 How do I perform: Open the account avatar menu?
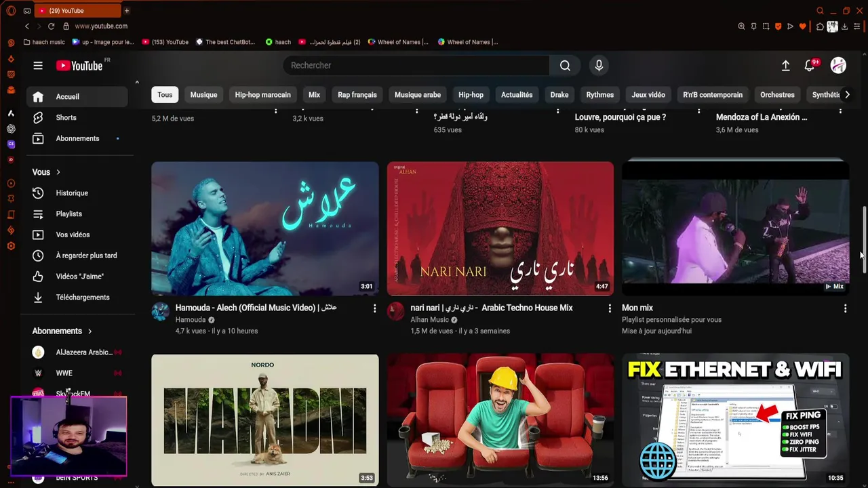pos(838,65)
